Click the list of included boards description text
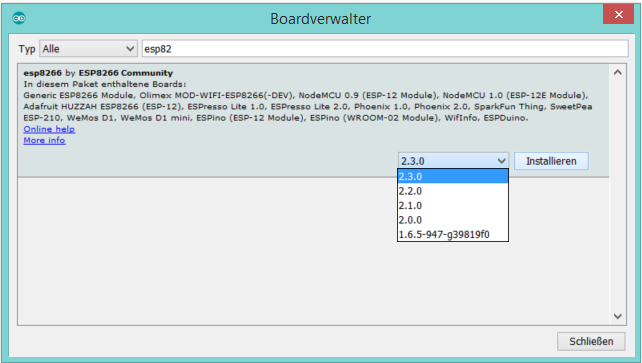The width and height of the screenshot is (642, 363). 307,106
